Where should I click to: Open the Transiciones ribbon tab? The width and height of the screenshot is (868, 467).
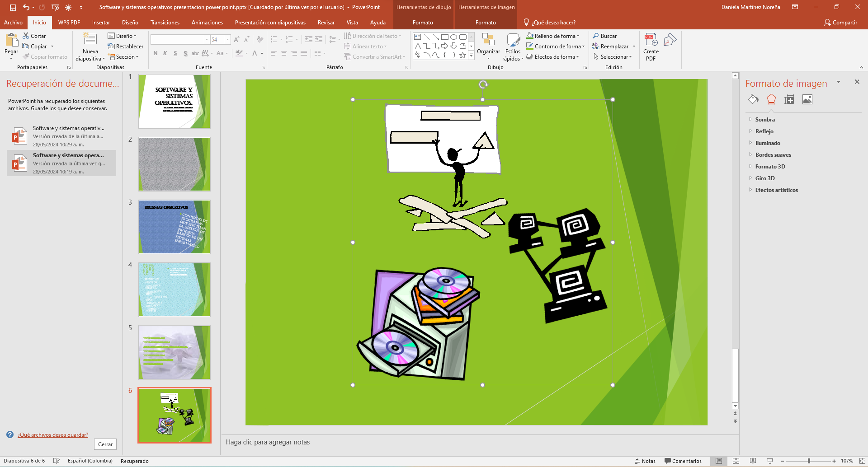(165, 23)
